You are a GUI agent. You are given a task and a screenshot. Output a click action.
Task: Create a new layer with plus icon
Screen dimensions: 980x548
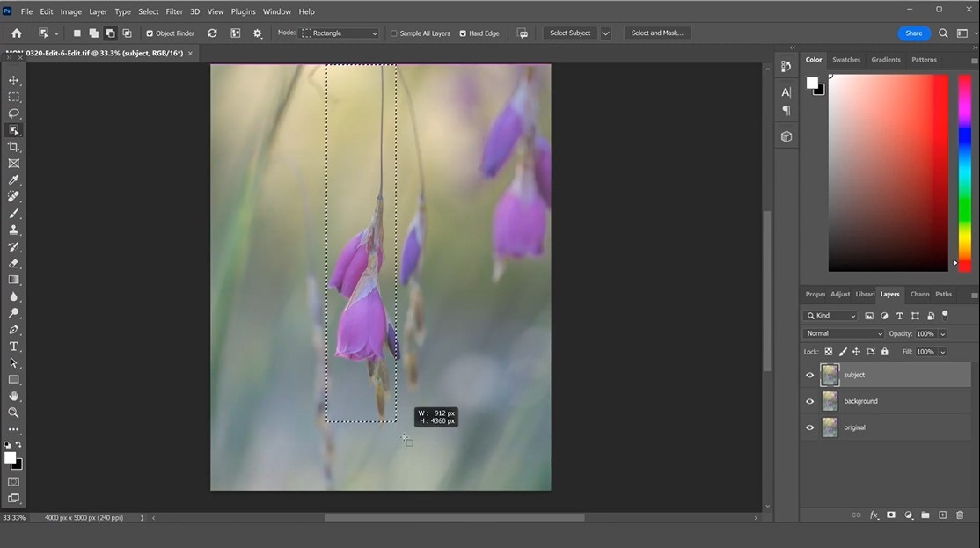[942, 515]
